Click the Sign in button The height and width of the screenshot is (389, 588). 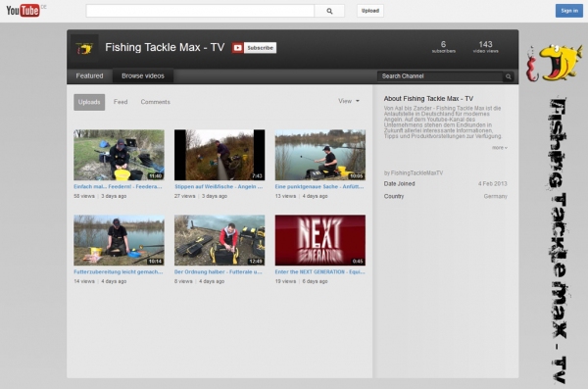pyautogui.click(x=568, y=11)
